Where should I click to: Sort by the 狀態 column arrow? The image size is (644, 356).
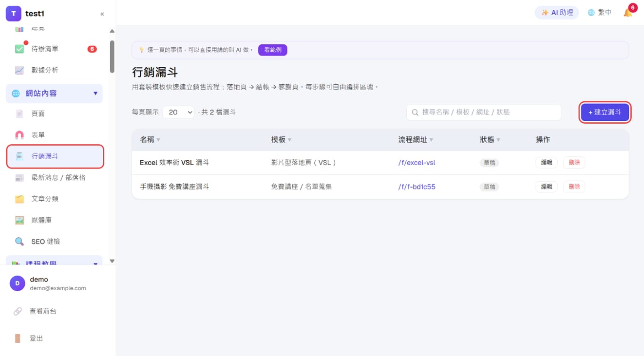[498, 140]
